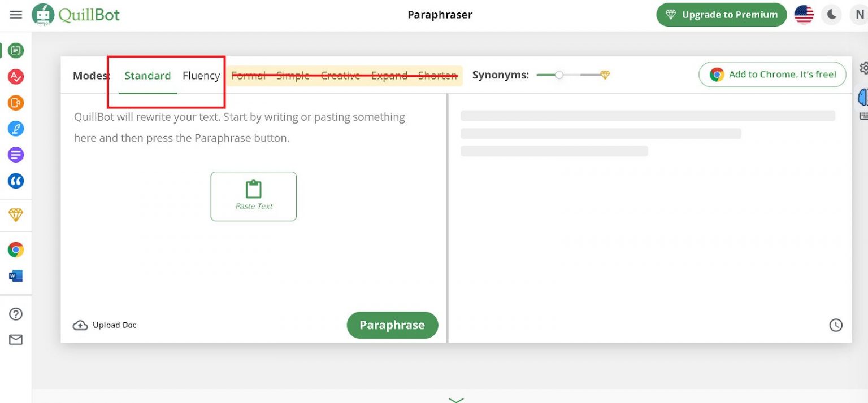Open the Summarizer tool
This screenshot has height=403, width=868.
pyautogui.click(x=15, y=155)
